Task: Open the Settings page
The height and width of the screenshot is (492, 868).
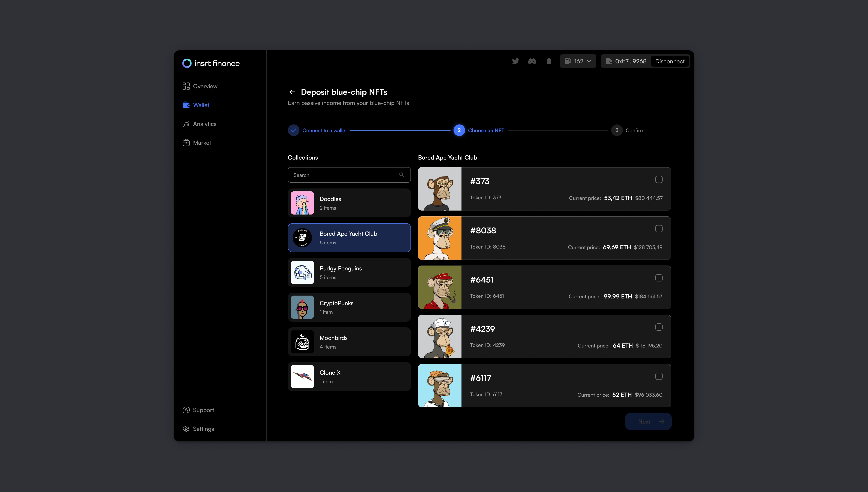Action: coord(198,429)
